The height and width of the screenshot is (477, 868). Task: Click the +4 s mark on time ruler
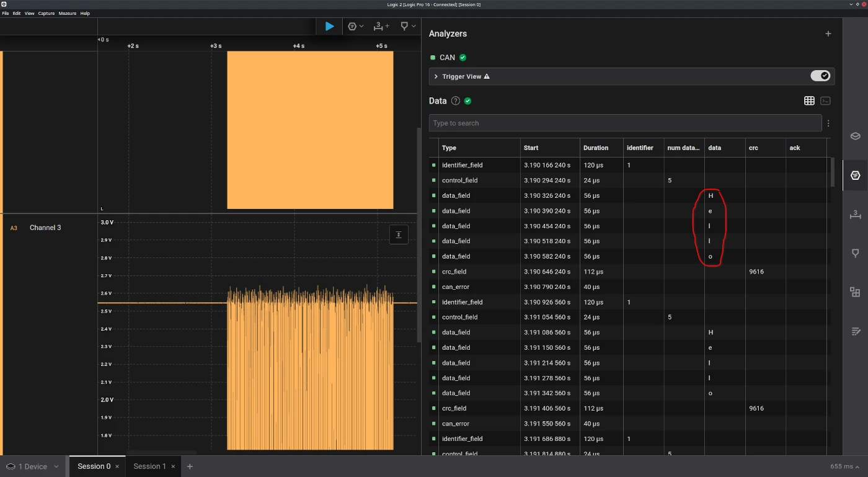click(298, 46)
